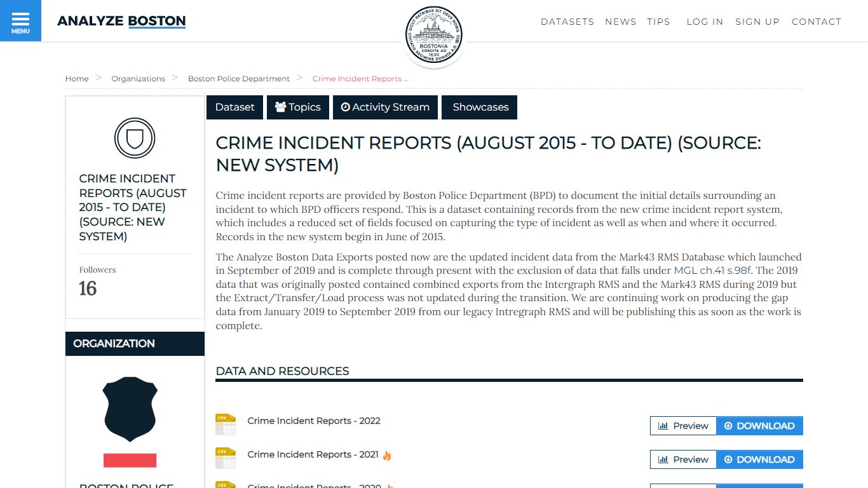Open DATASETS in top navigation
The width and height of the screenshot is (868, 488).
coord(567,22)
